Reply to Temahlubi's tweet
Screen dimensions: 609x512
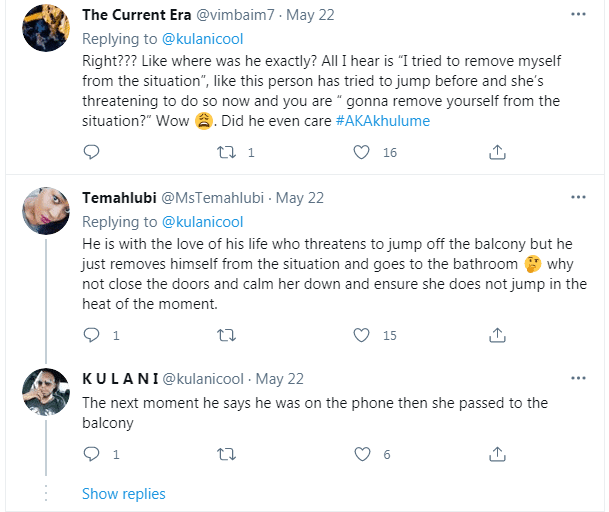91,335
